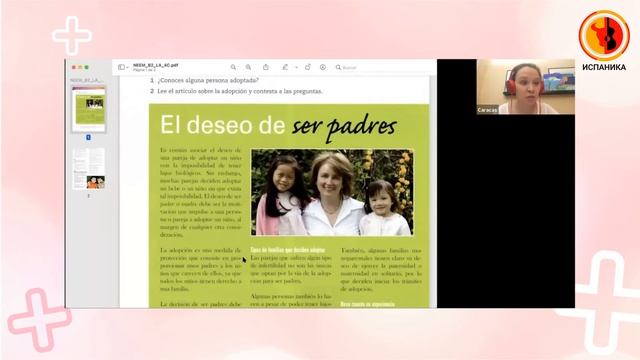Click question '¿Conoces alguna persona adoptada?'
The image size is (640, 360).
coord(208,80)
